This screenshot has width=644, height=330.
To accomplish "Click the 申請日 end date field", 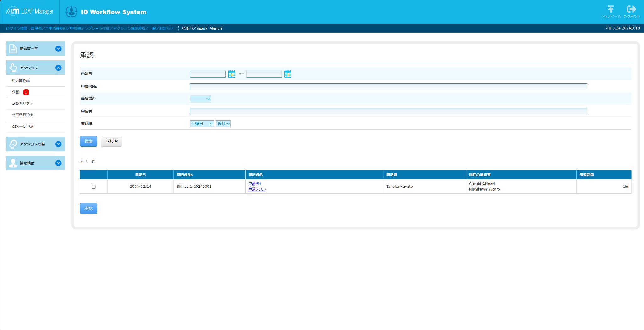I will [264, 74].
